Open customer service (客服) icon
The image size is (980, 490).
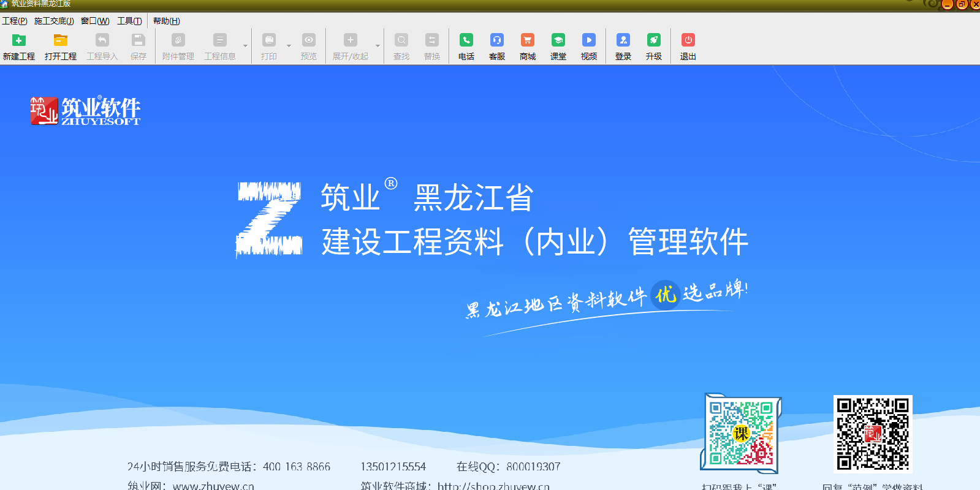pos(497,40)
